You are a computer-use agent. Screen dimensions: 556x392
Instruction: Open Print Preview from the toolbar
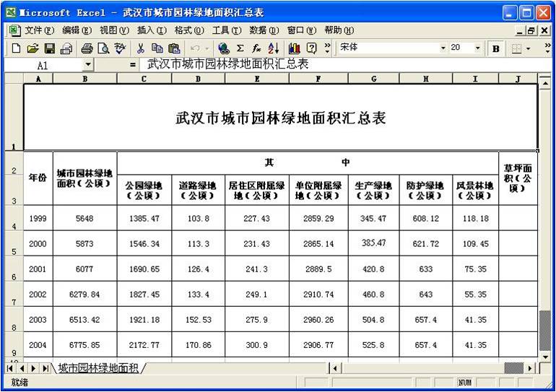[103, 48]
